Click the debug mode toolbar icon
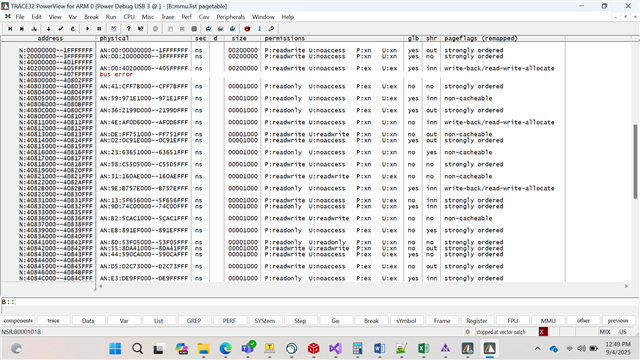The height and width of the screenshot is (360, 640). (x=114, y=29)
